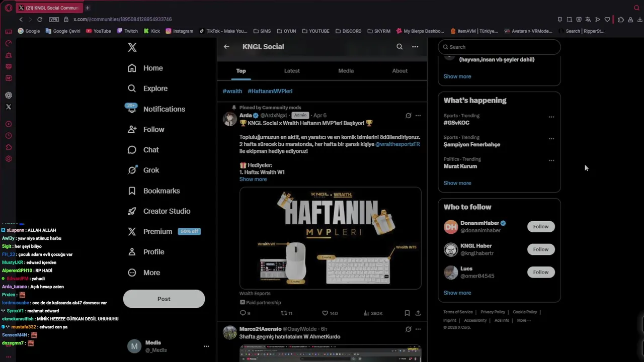
Task: Share Arda's pinned post
Action: click(x=418, y=313)
